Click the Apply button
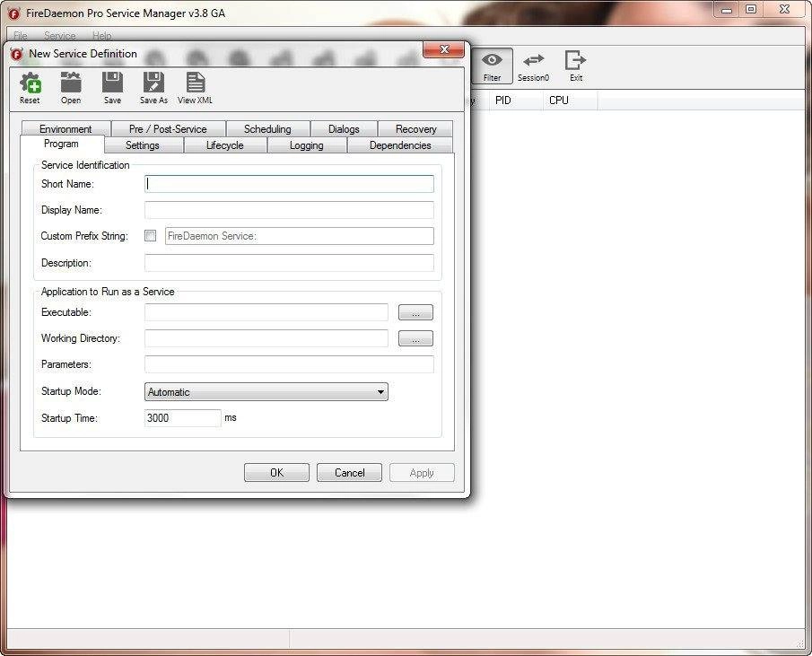This screenshot has height=656, width=812. pos(422,472)
